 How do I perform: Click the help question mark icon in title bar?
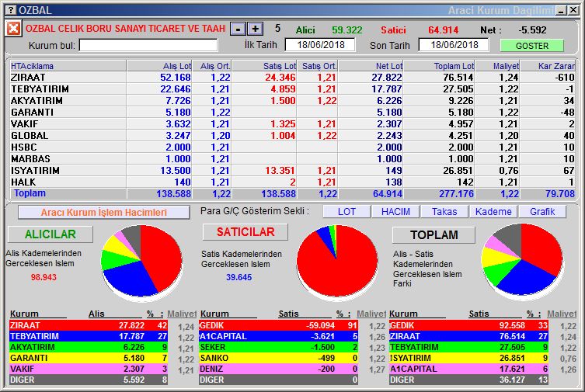[x=12, y=10]
